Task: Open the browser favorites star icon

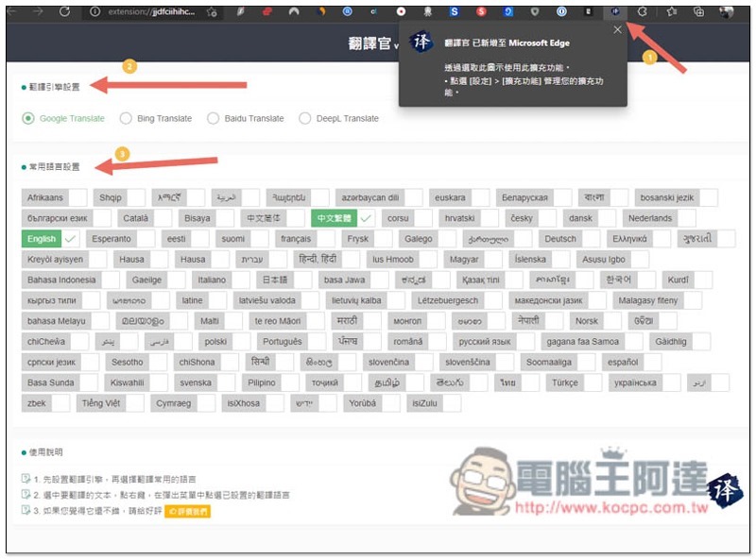Action: tap(672, 12)
